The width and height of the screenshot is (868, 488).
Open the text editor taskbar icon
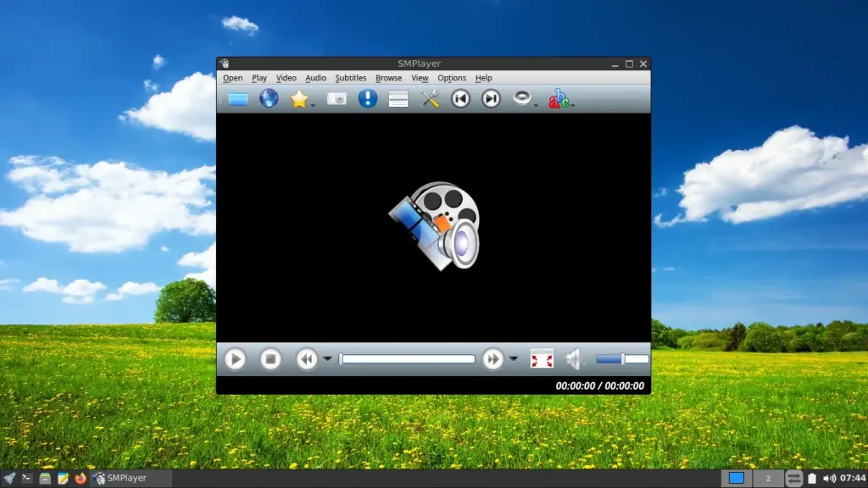(63, 478)
